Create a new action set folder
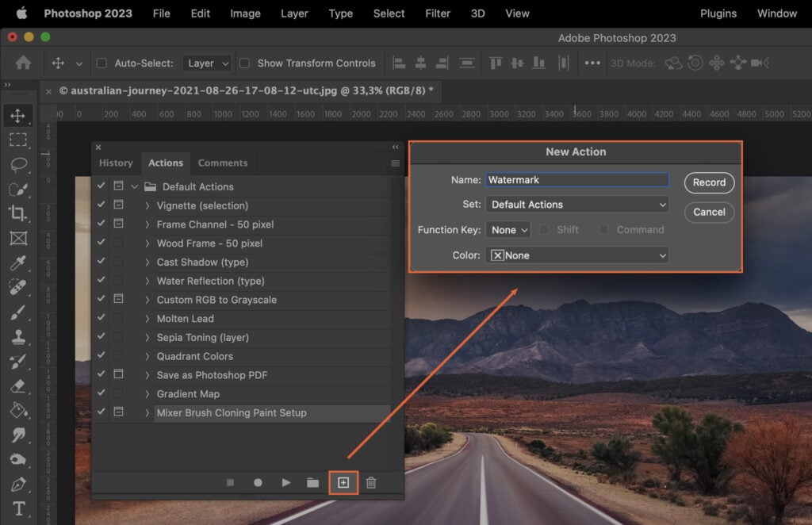This screenshot has height=525, width=812. [312, 482]
